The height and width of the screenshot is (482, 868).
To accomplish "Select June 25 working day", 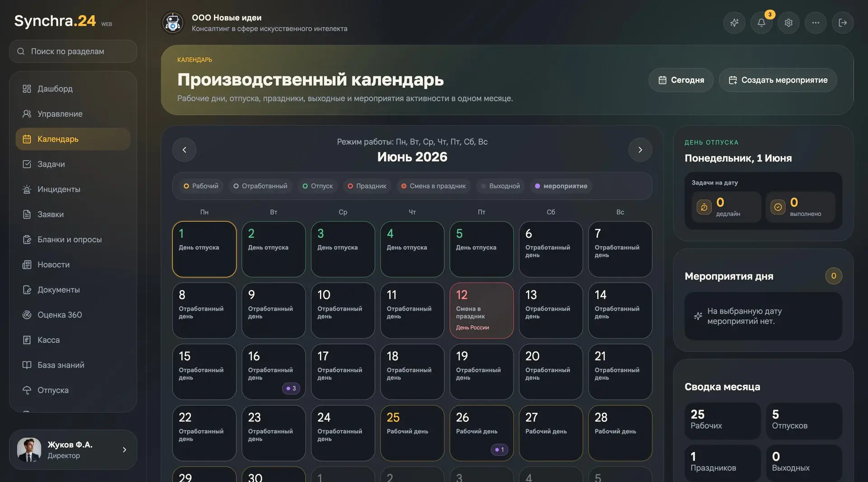I will coord(412,433).
